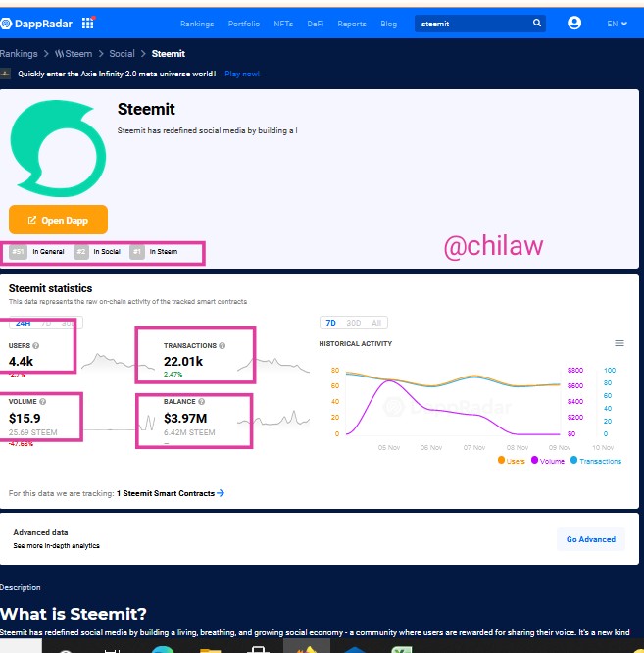This screenshot has height=653, width=644.
Task: Open the Rankings menu
Action: pos(197,24)
